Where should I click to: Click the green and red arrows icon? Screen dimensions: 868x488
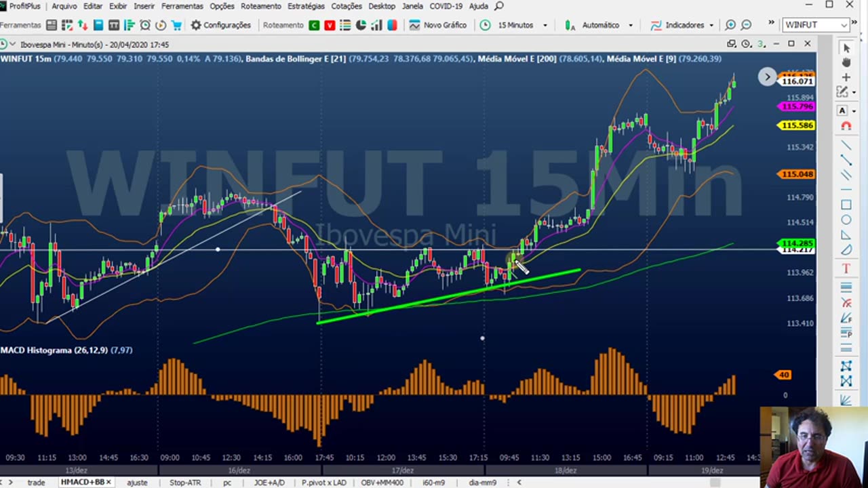click(x=83, y=25)
